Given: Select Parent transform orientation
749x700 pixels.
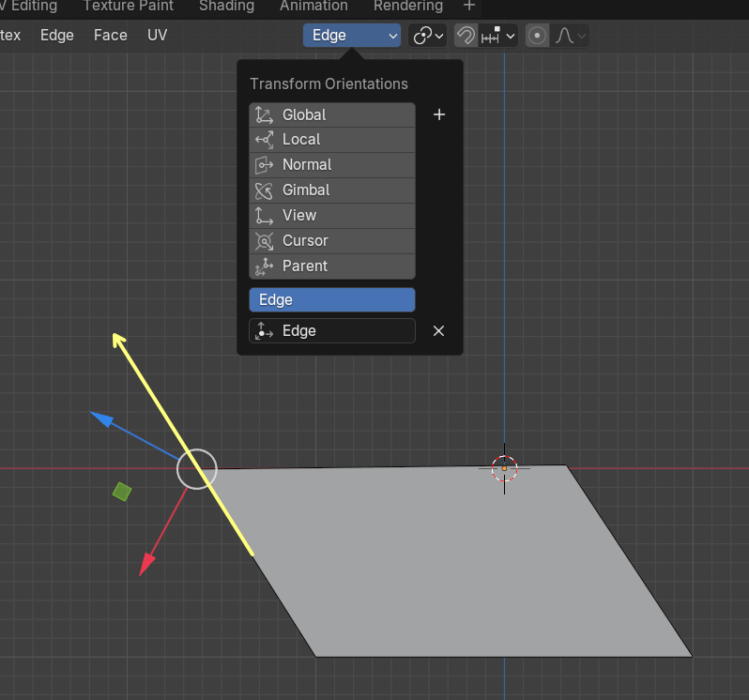Looking at the screenshot, I should coord(332,266).
